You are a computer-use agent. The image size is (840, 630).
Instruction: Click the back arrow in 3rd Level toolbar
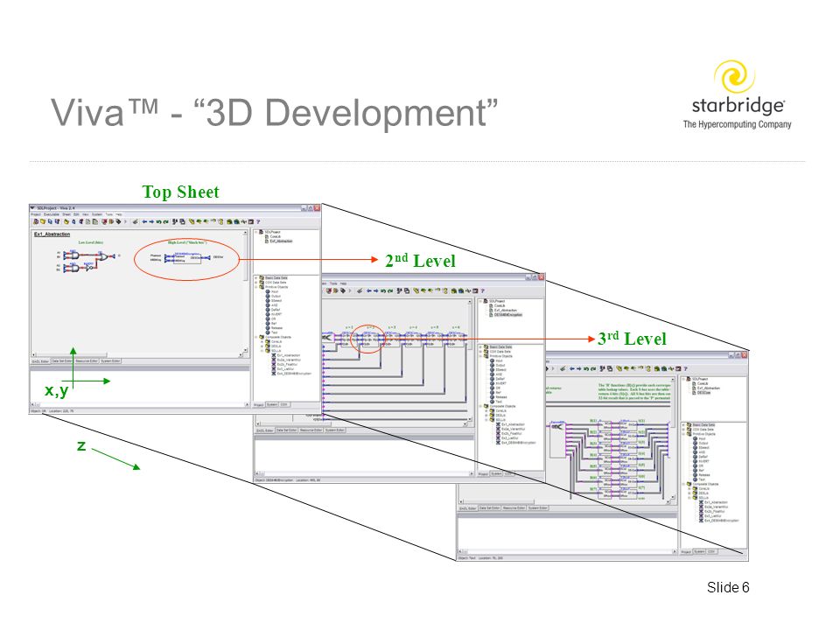pos(572,368)
